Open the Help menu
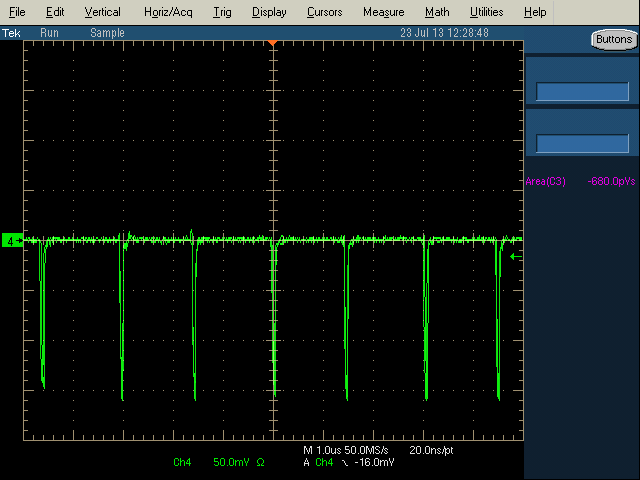This screenshot has width=640, height=480. click(x=535, y=12)
